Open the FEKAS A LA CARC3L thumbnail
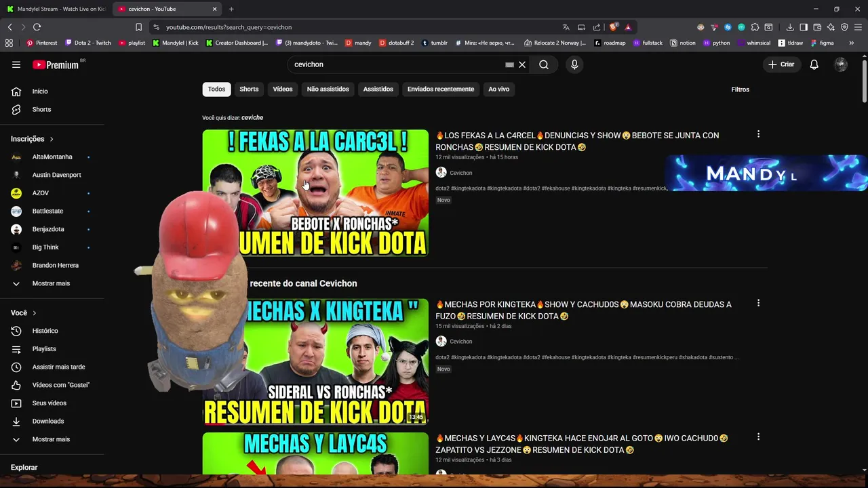The image size is (868, 488). 315,192
